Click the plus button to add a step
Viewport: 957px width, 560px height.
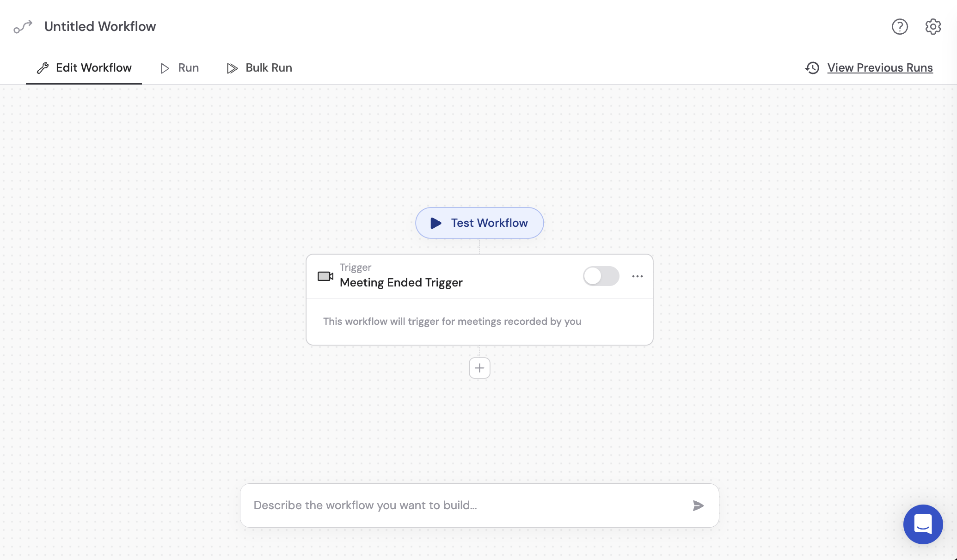click(x=479, y=368)
